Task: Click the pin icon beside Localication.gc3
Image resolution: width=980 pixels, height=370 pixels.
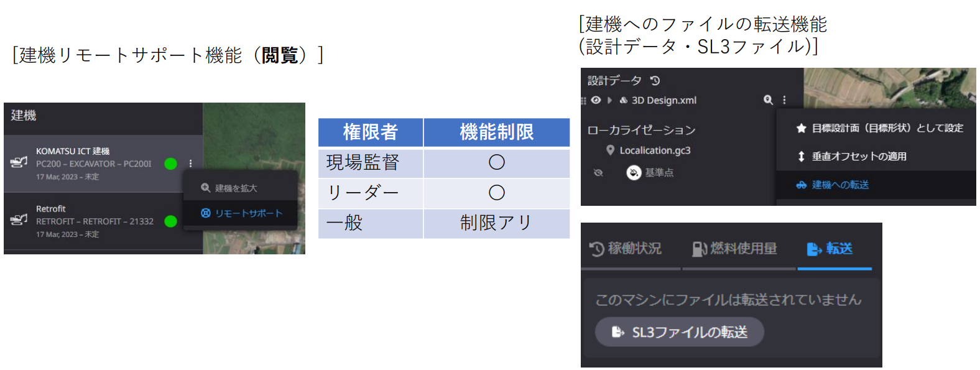Action: coord(610,150)
